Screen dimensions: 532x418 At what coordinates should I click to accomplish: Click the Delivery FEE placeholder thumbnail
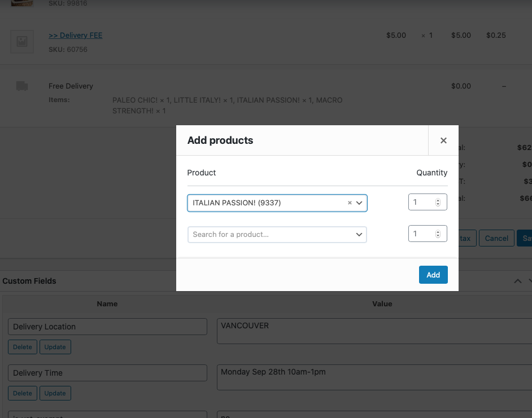pyautogui.click(x=22, y=42)
